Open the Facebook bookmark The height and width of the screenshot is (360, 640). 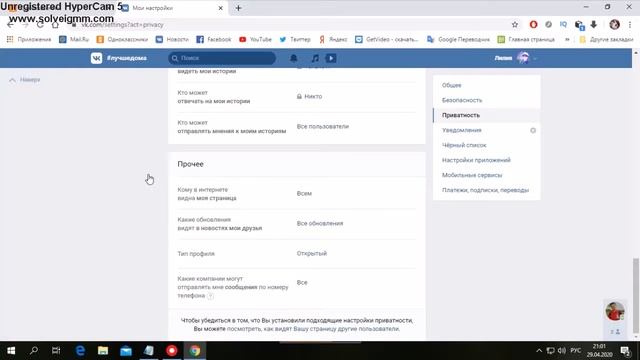pos(214,40)
